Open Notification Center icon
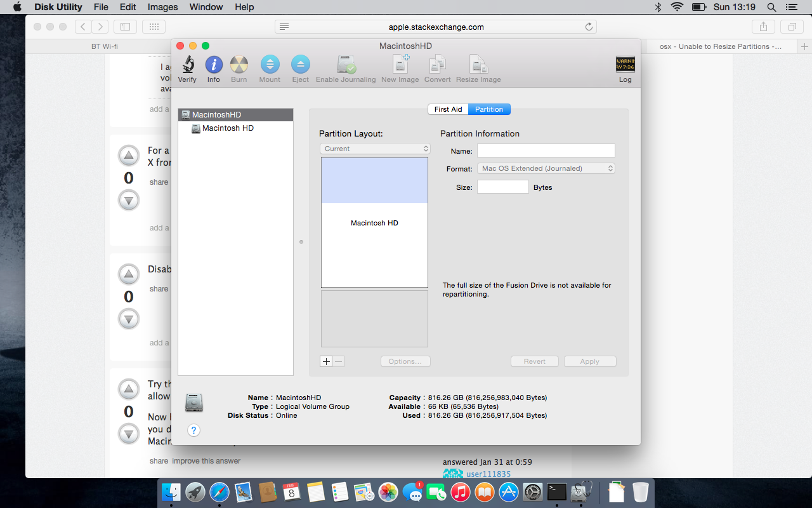 [x=790, y=7]
